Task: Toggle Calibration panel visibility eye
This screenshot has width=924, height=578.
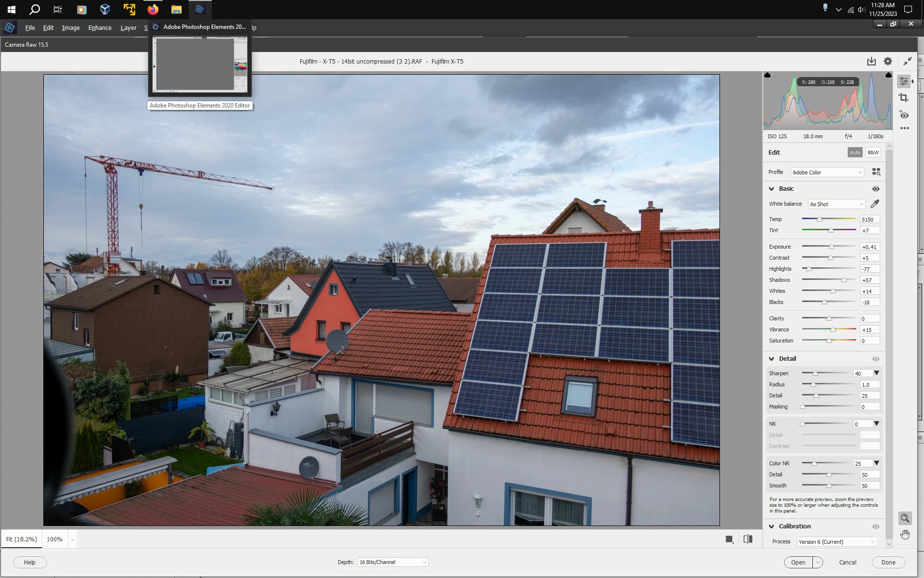Action: [x=875, y=526]
